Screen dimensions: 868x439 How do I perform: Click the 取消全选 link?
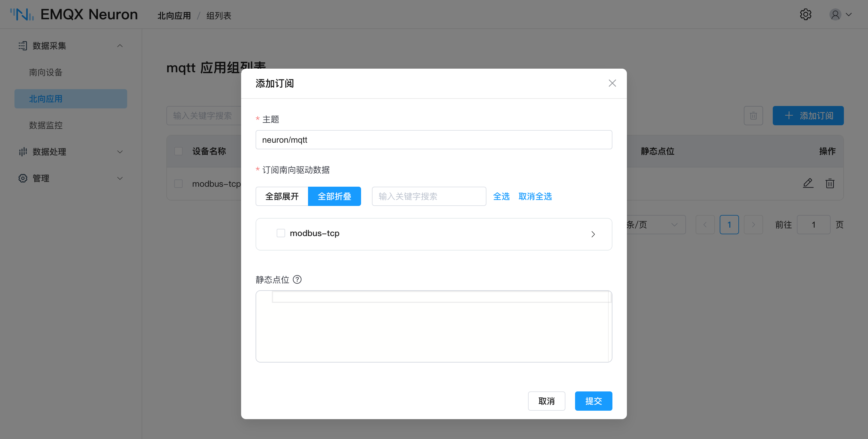click(535, 196)
